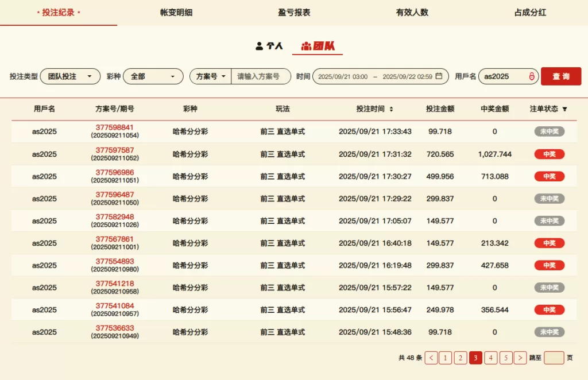Open the 方案号 selector dropdown
588x380 pixels.
click(x=210, y=76)
